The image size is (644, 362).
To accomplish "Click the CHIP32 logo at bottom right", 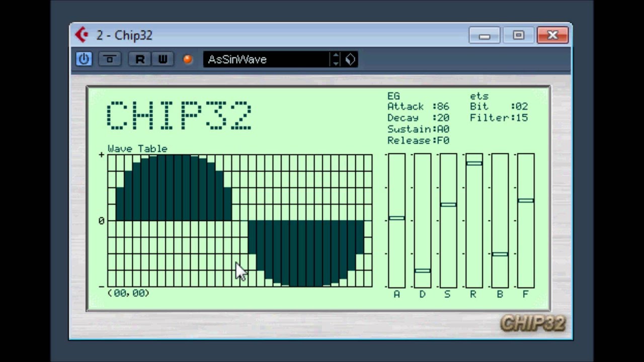I will tap(533, 323).
